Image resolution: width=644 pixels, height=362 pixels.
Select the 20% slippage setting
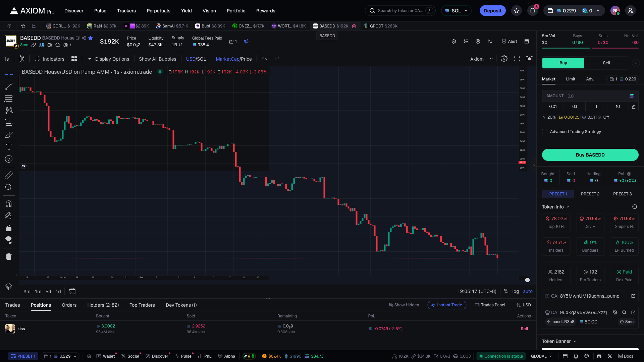tap(549, 117)
